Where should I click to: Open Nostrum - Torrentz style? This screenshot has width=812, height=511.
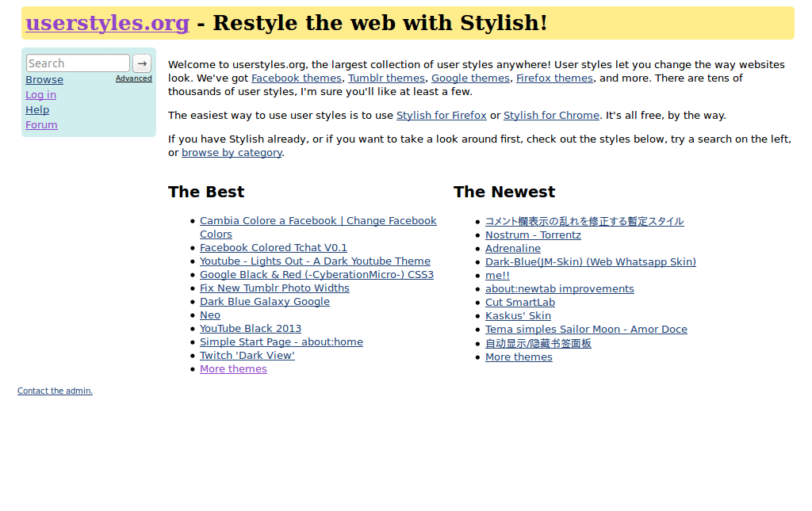tap(533, 235)
